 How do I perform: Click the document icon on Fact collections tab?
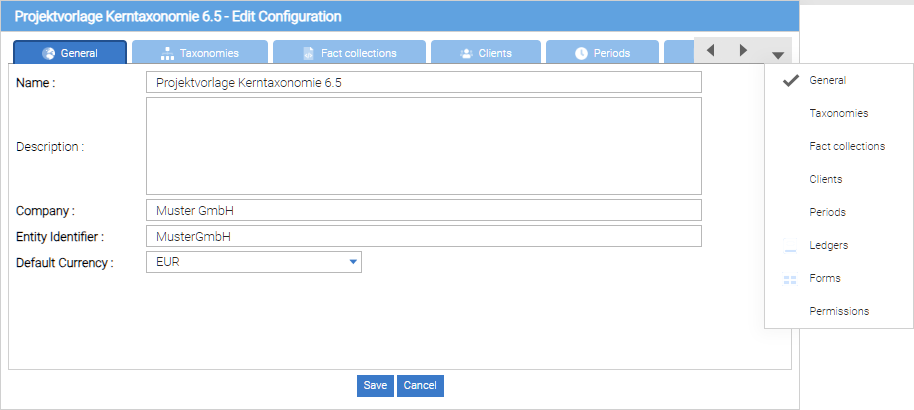pyautogui.click(x=308, y=54)
